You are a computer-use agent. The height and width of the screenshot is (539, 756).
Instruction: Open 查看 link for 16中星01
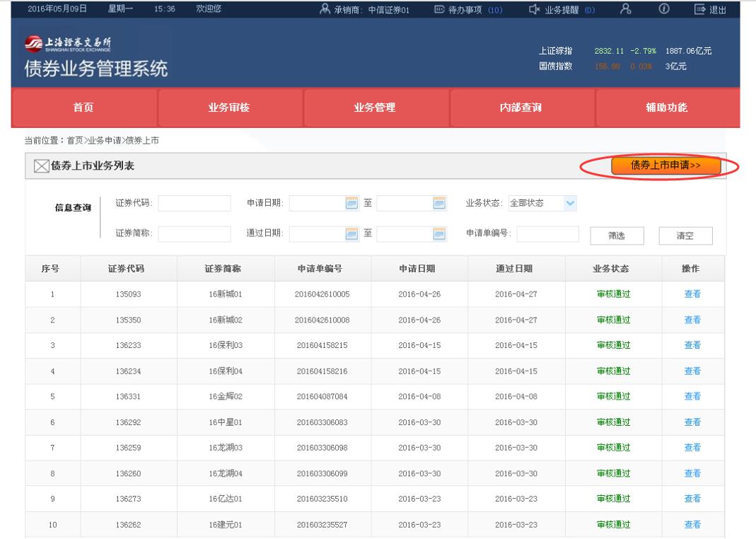point(692,422)
